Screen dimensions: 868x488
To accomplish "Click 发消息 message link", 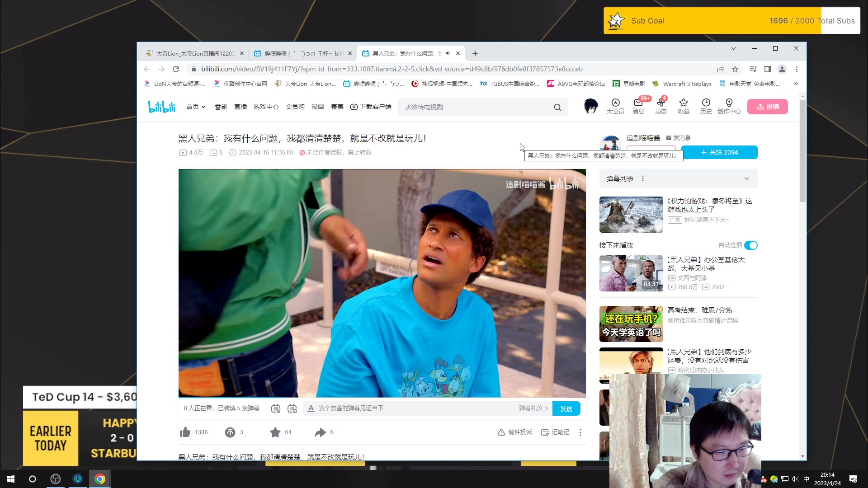I will coord(678,138).
